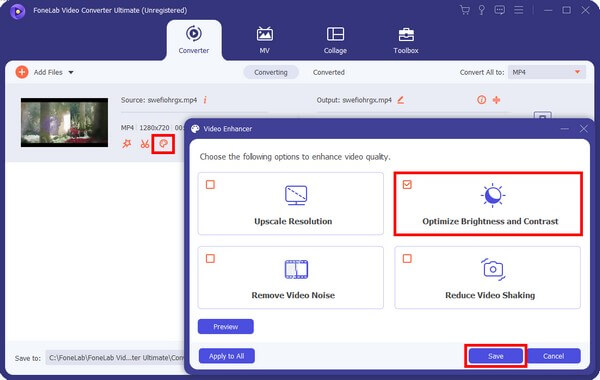Minimize the Video Enhancer dialog
The width and height of the screenshot is (600, 380).
click(564, 129)
